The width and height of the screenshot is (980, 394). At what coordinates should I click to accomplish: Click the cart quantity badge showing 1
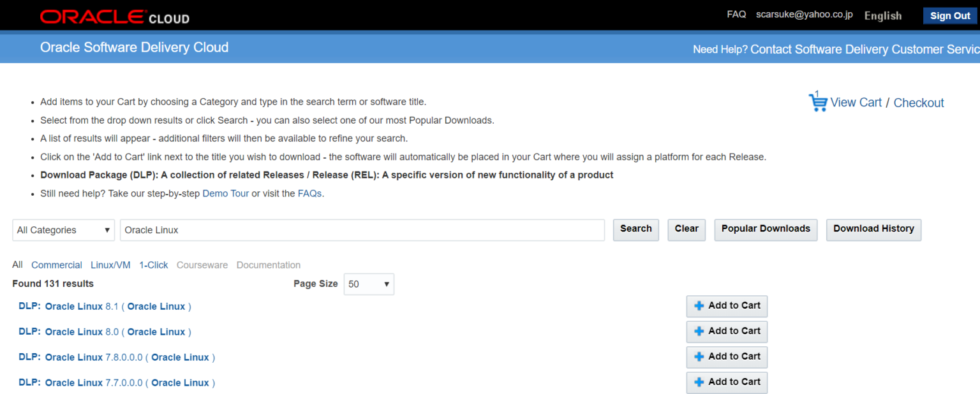coord(816,94)
